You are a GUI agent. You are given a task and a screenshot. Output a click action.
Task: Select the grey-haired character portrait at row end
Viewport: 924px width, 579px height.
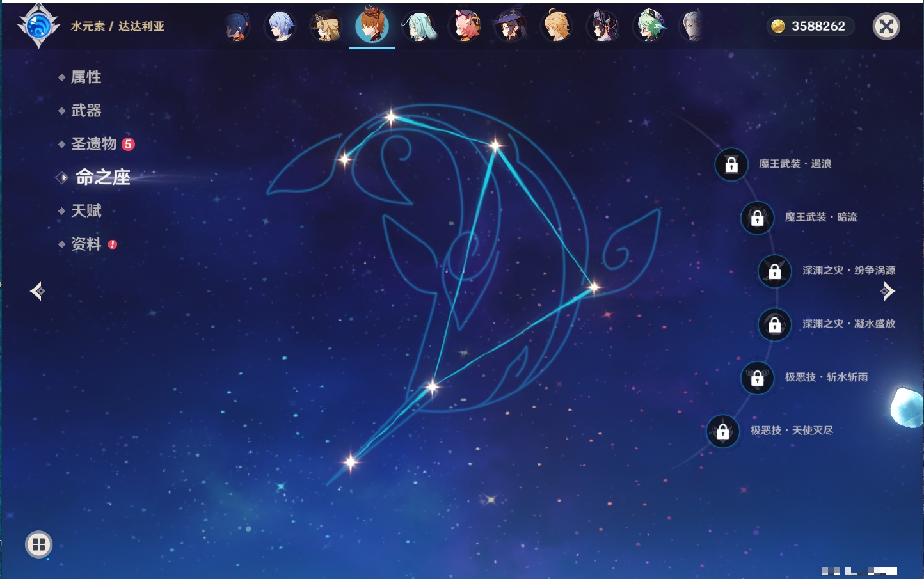click(x=692, y=26)
